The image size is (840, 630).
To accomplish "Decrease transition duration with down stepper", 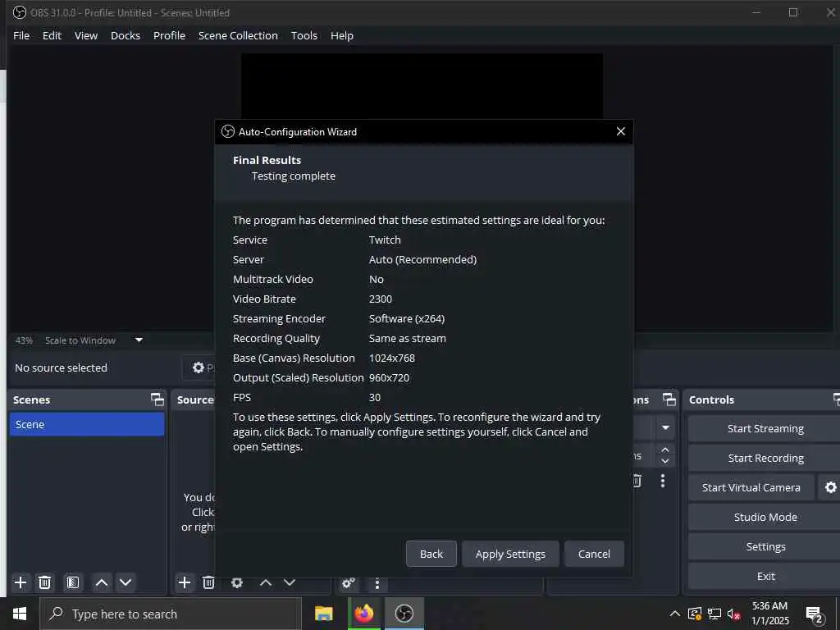I will pos(665,461).
